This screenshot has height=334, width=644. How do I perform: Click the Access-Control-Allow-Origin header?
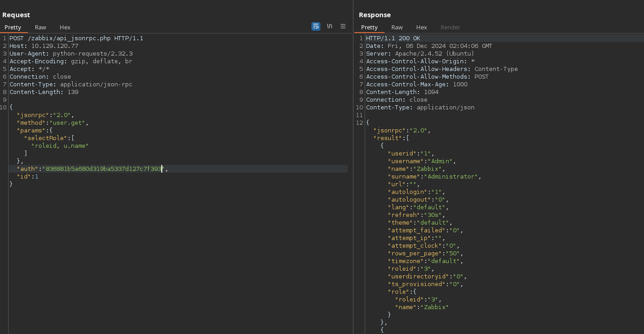[420, 61]
